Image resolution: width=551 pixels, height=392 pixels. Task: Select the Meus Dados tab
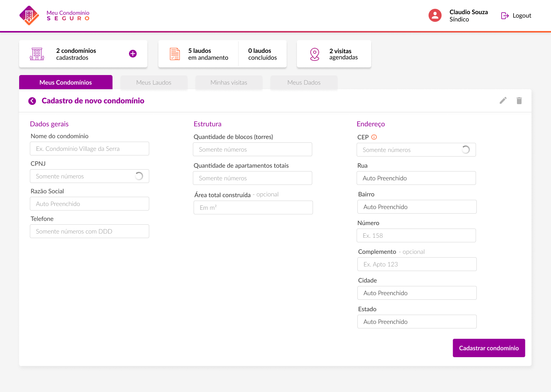[304, 82]
